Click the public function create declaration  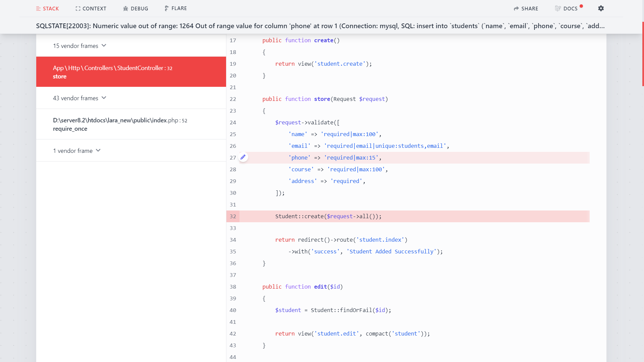click(301, 40)
